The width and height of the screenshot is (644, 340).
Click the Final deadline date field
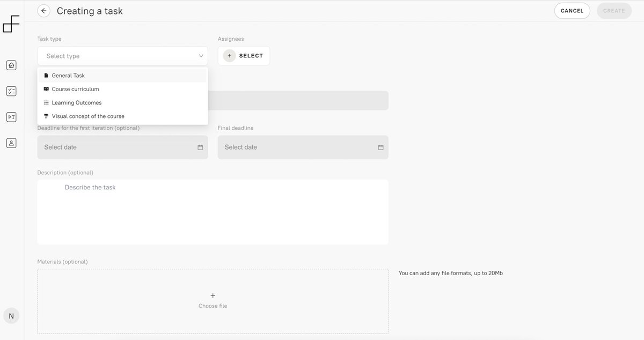303,147
